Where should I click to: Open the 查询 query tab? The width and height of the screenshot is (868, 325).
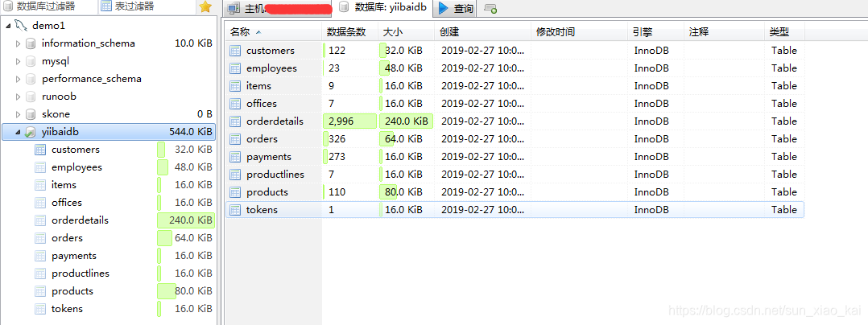click(x=456, y=8)
